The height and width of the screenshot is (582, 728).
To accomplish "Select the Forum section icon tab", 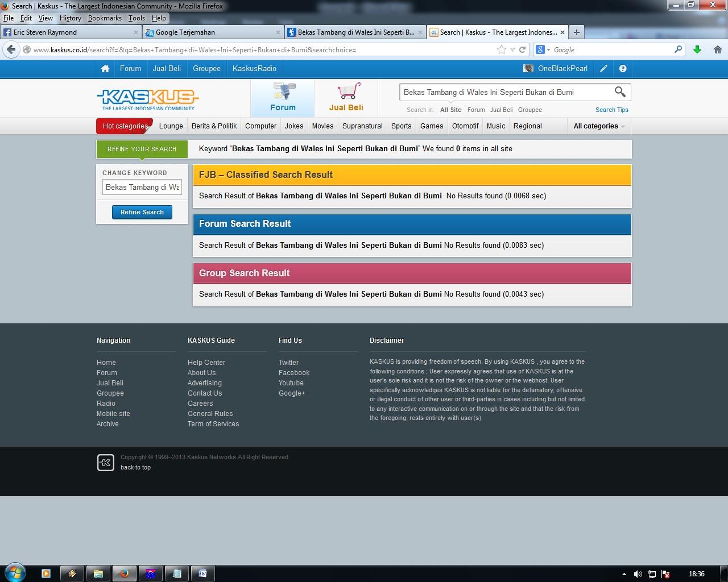I will click(x=283, y=97).
